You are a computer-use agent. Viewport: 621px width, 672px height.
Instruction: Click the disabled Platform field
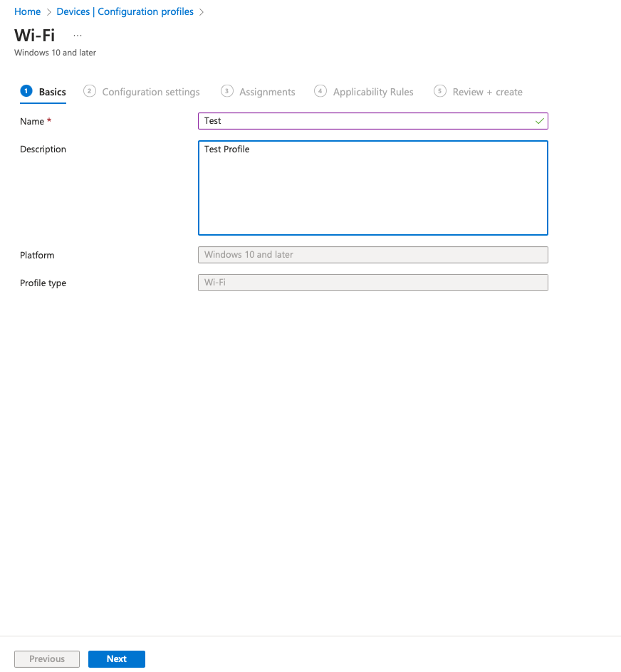372,255
